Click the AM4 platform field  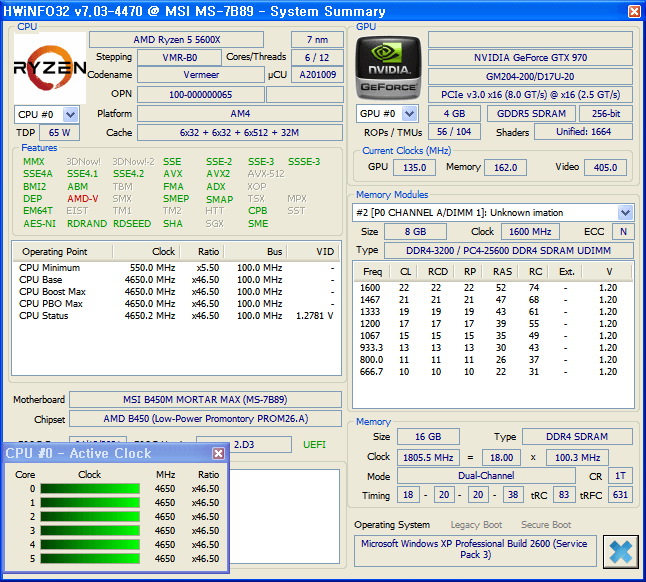[x=240, y=114]
